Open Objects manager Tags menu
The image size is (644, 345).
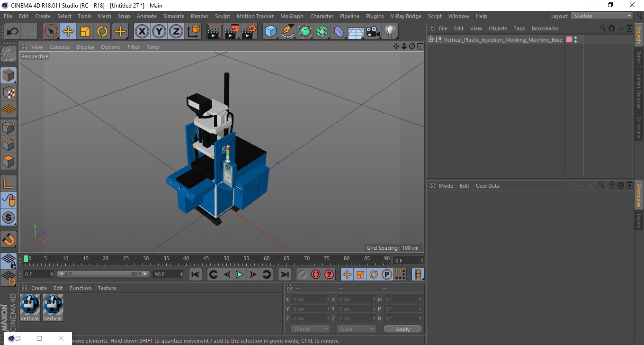click(x=519, y=28)
